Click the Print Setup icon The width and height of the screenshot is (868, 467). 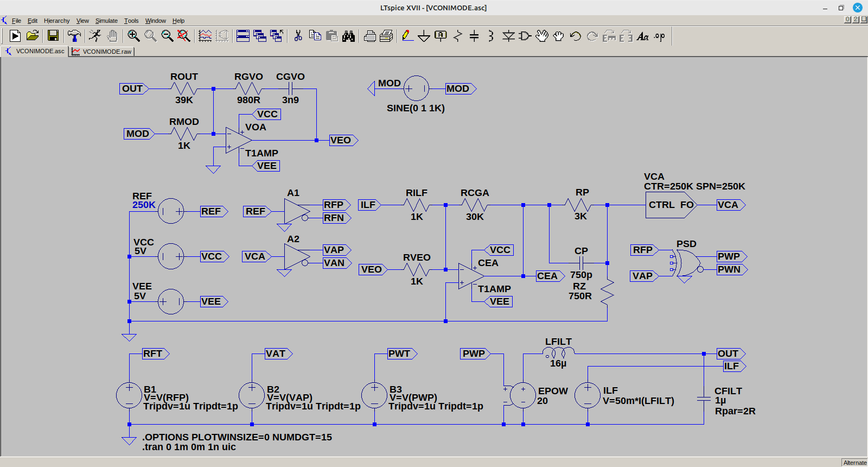[x=370, y=36]
